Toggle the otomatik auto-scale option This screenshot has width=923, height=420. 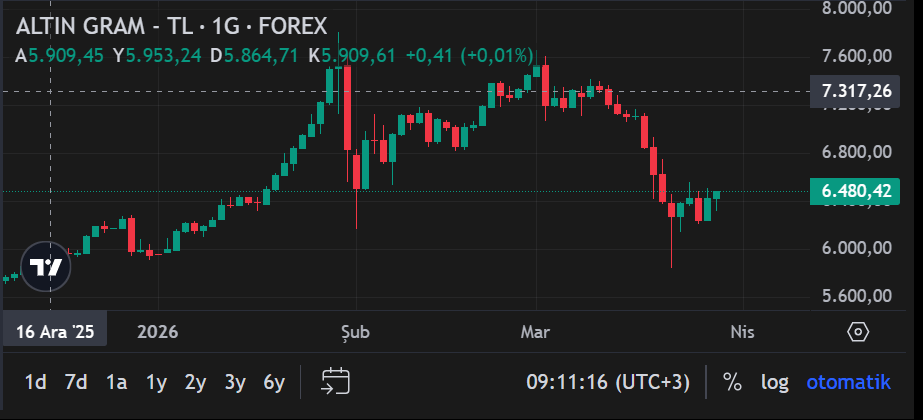pos(847,382)
